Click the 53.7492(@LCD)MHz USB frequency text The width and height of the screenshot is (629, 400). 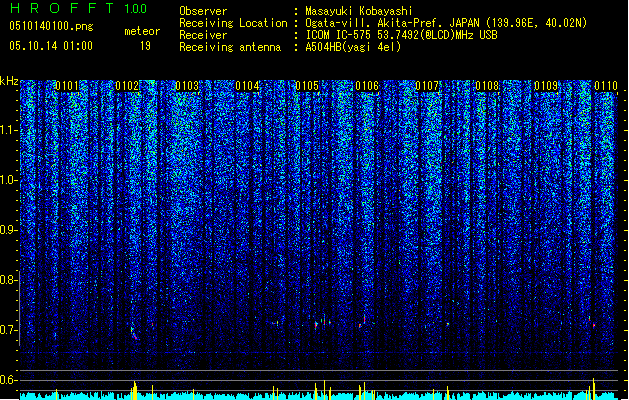[439, 35]
